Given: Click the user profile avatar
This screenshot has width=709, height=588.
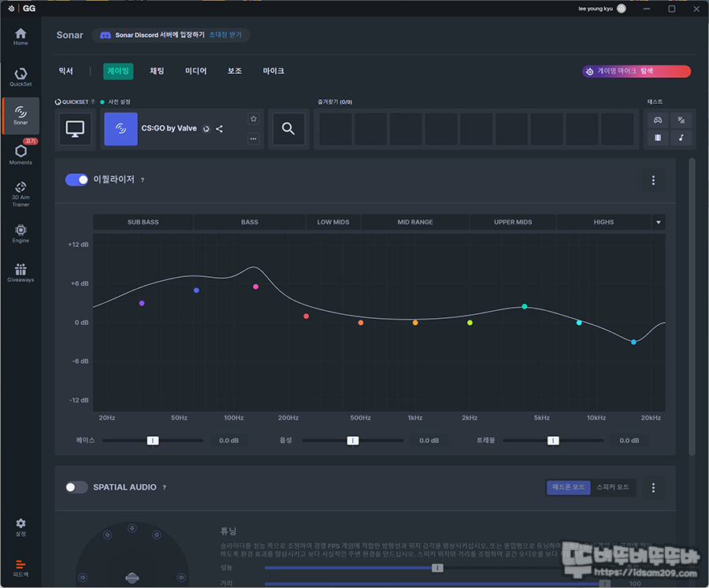Looking at the screenshot, I should click(622, 9).
